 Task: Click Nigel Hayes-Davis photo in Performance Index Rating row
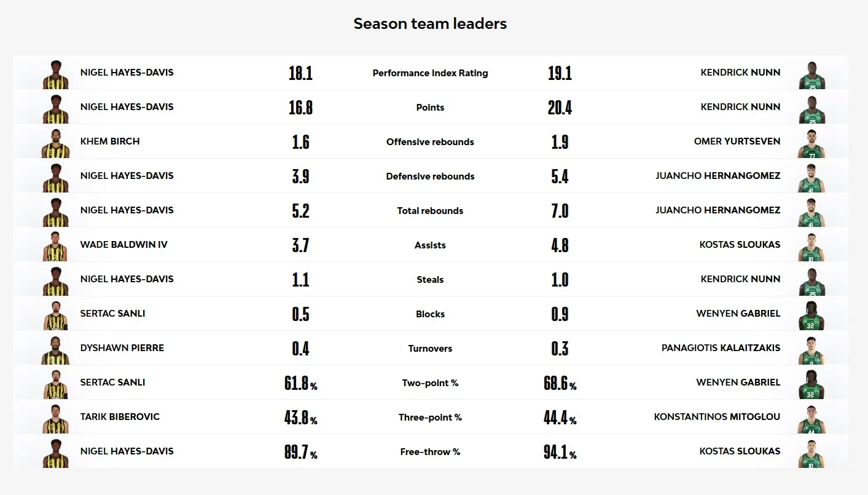[55, 74]
